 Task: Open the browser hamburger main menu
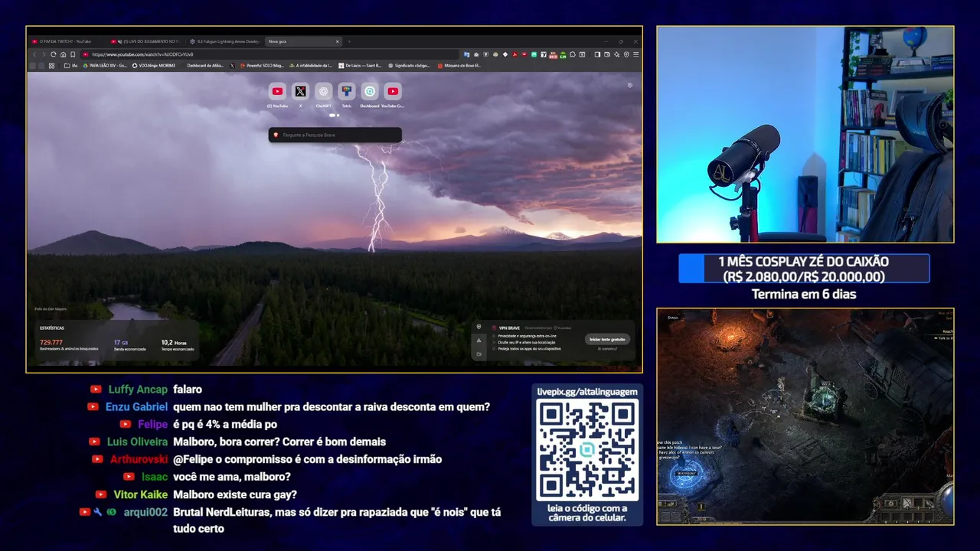(635, 54)
